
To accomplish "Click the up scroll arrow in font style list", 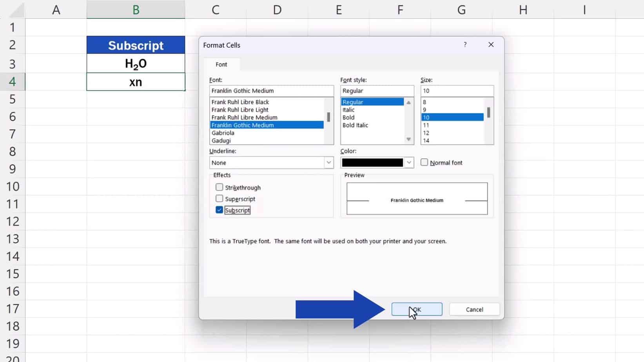I will coord(408,102).
